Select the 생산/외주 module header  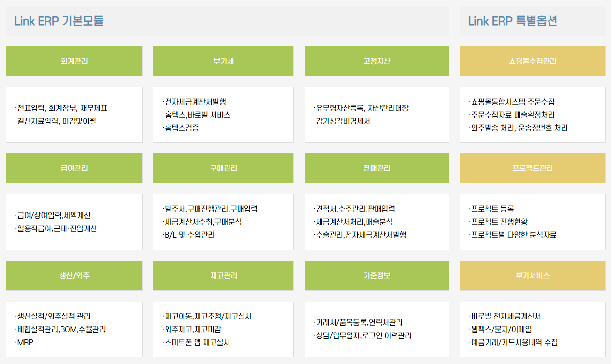click(74, 276)
